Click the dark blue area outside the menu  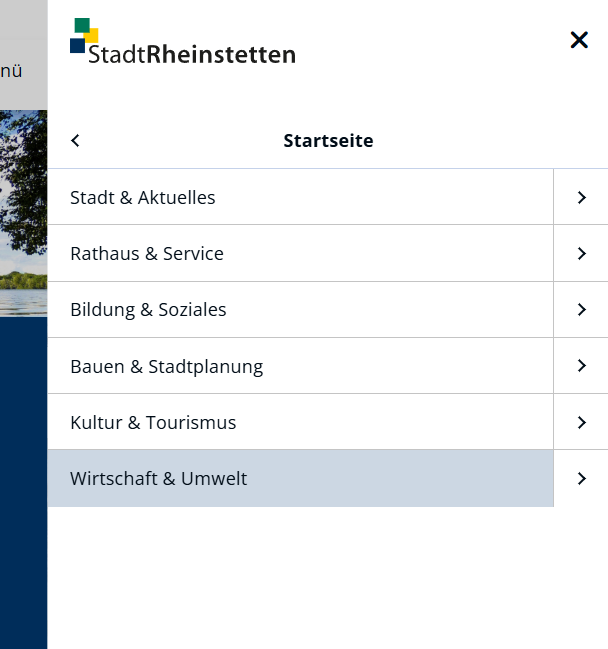(x=24, y=482)
